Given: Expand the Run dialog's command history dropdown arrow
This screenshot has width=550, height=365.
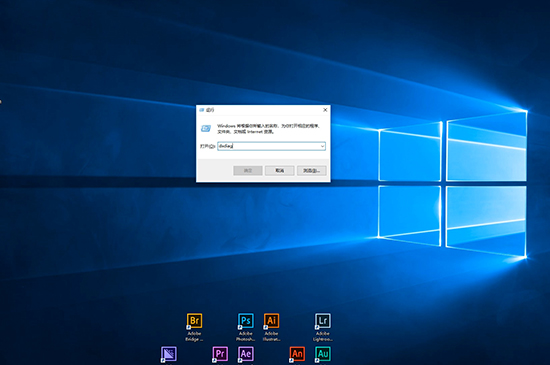Looking at the screenshot, I should click(322, 146).
